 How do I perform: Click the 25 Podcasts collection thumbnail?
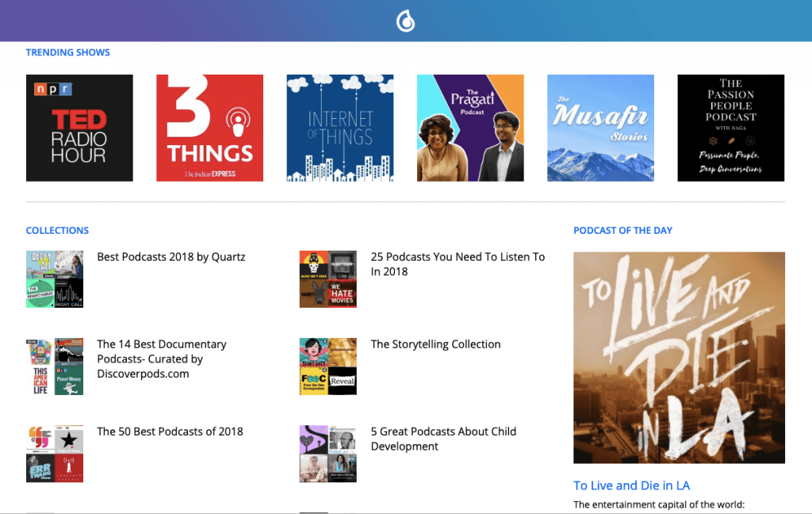pos(327,279)
